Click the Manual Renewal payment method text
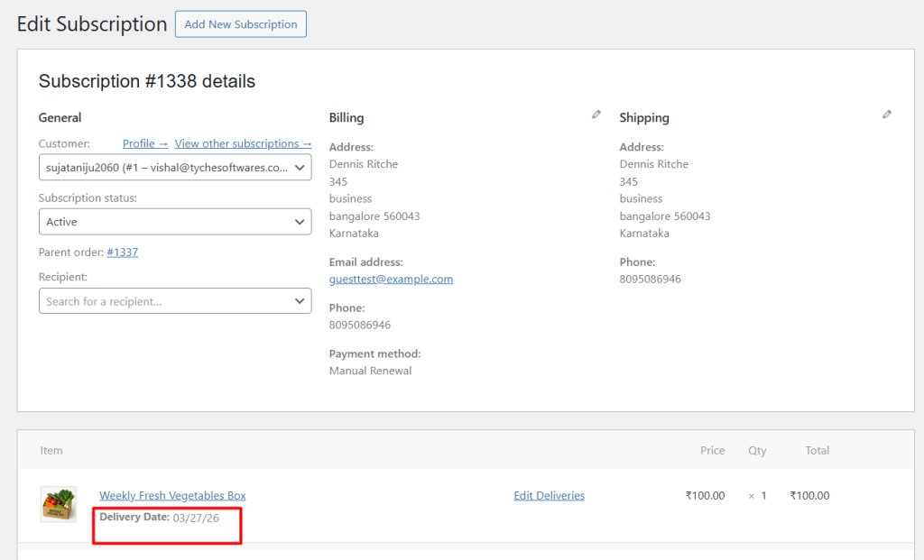The image size is (924, 560). [x=370, y=371]
